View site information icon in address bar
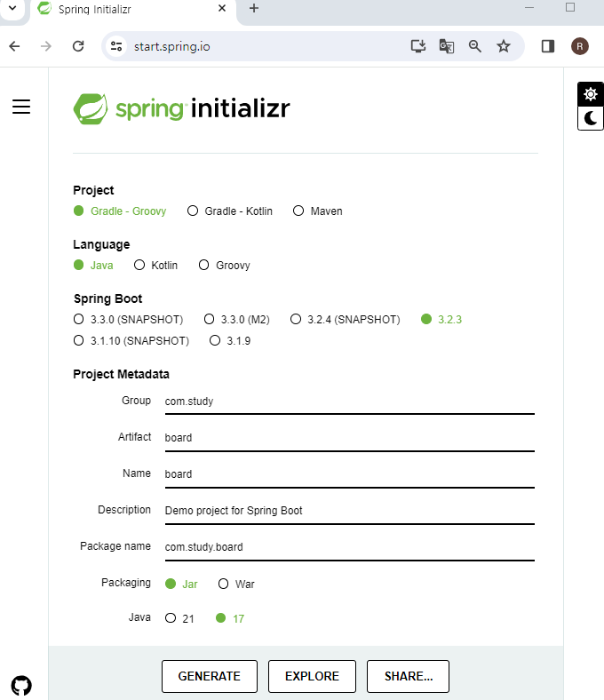The image size is (604, 700). [x=116, y=46]
